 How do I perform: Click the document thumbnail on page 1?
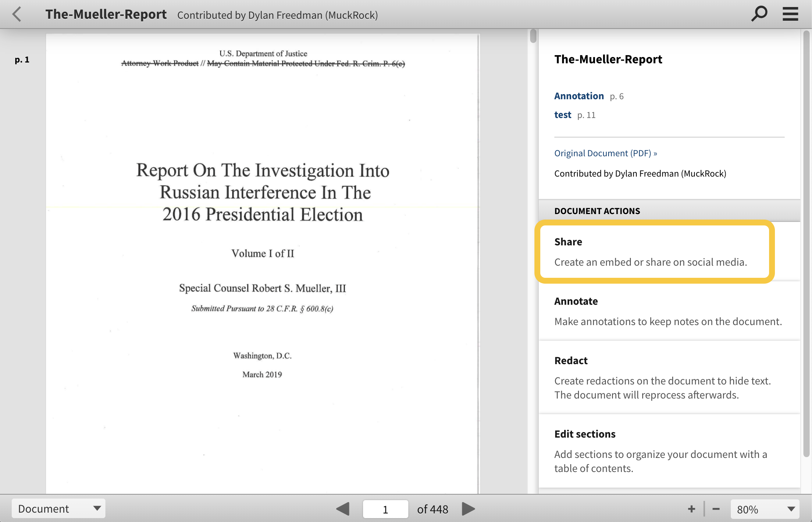click(x=264, y=261)
